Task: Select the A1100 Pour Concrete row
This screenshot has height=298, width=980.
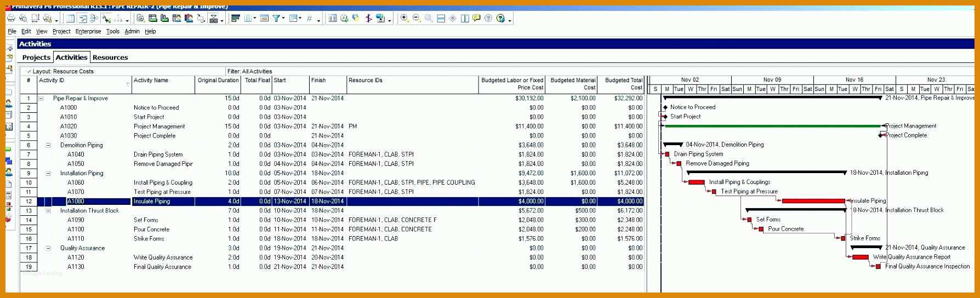Action: [332, 230]
